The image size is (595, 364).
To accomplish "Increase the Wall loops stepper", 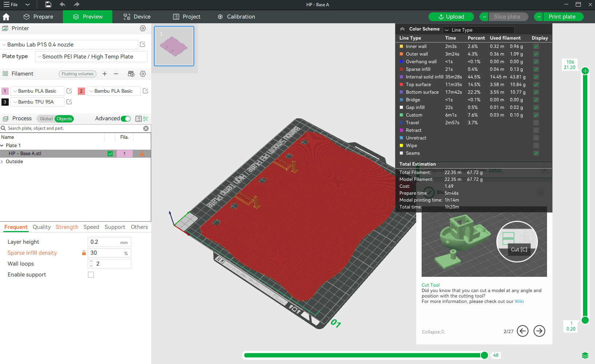I will (91, 262).
